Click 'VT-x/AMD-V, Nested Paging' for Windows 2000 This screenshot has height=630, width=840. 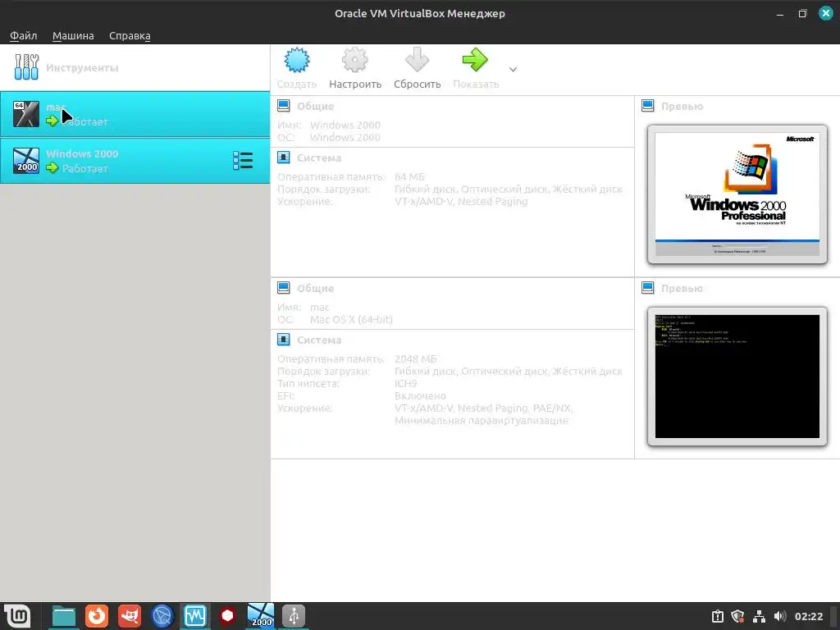click(x=461, y=202)
